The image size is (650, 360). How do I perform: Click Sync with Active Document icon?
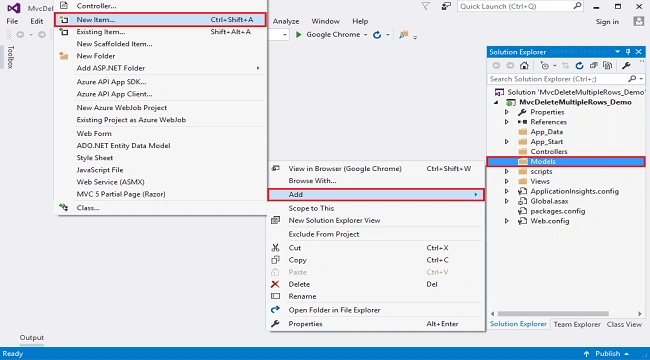click(565, 66)
